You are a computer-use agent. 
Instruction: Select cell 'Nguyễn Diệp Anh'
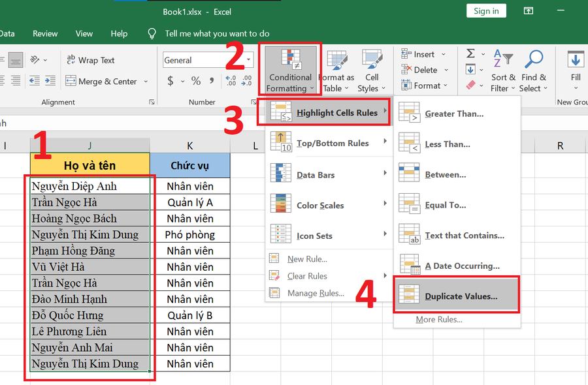click(90, 186)
